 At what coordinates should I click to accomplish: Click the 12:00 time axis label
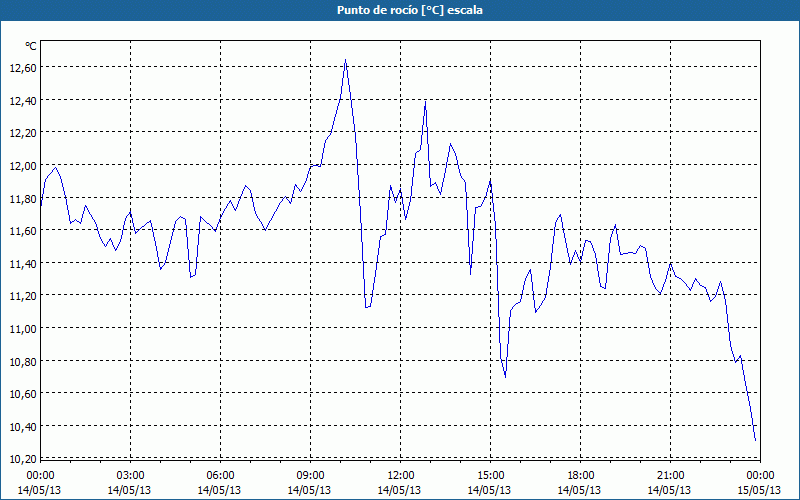[401, 476]
